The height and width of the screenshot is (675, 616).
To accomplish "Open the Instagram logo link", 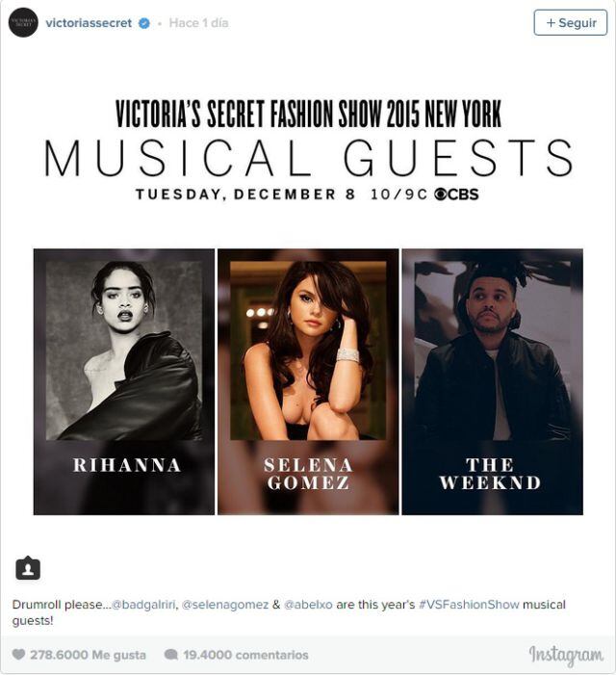I will point(566,655).
